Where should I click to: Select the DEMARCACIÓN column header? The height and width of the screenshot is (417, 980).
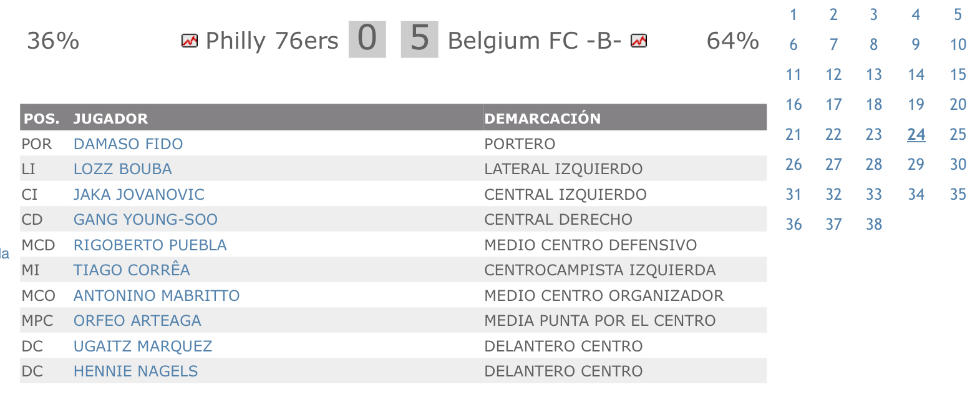[x=543, y=119]
